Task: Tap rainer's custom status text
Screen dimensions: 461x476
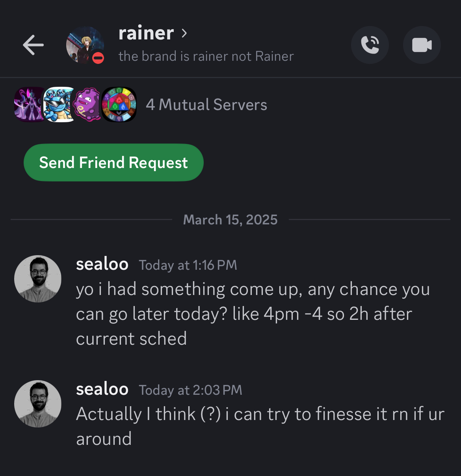Action: 206,56
